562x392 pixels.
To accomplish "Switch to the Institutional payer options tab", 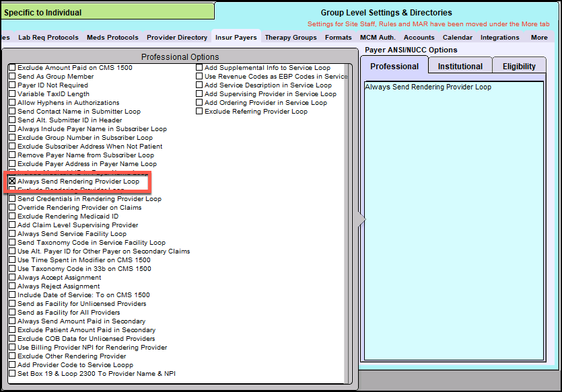I will pos(460,66).
